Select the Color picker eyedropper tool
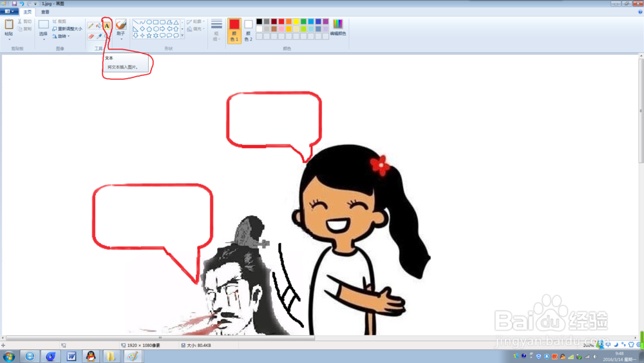Screen dimensions: 644x363 [x=99, y=36]
